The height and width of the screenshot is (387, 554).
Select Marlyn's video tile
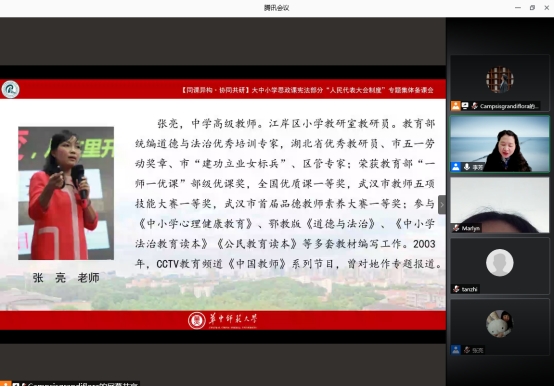(x=500, y=205)
